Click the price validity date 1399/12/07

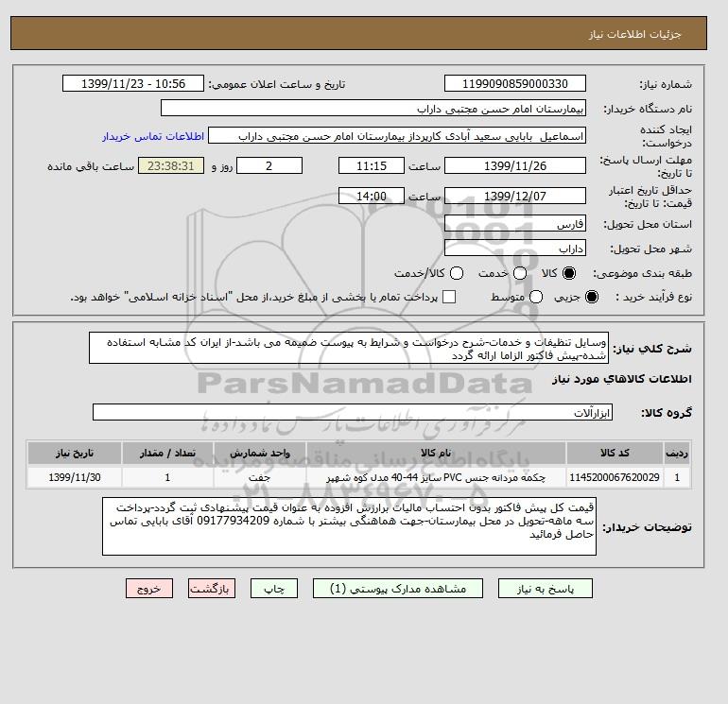515,196
